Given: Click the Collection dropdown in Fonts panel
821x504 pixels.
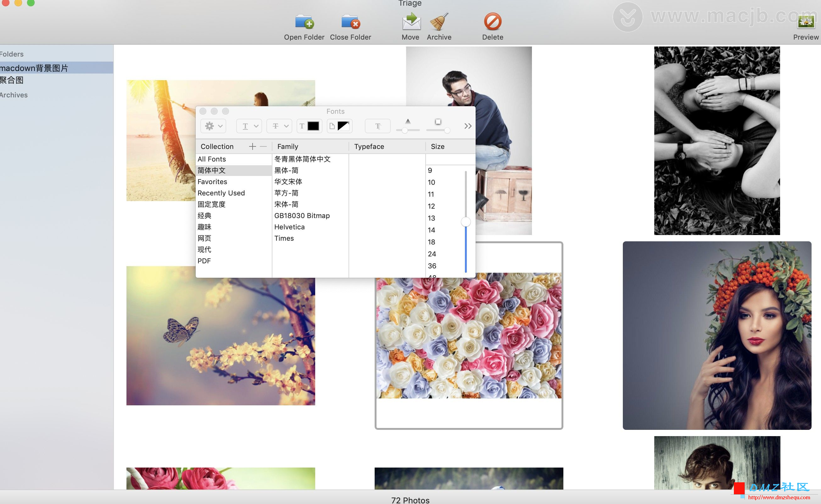Looking at the screenshot, I should (x=216, y=146).
